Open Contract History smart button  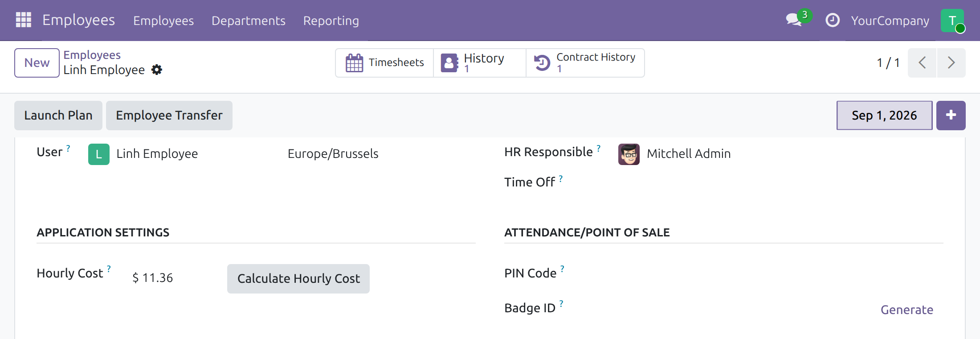pos(585,63)
